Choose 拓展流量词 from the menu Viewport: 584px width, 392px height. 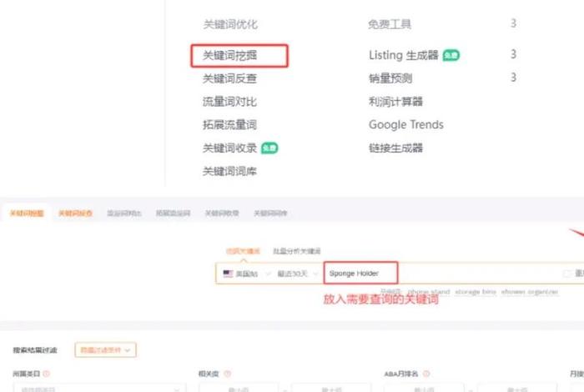click(x=229, y=125)
